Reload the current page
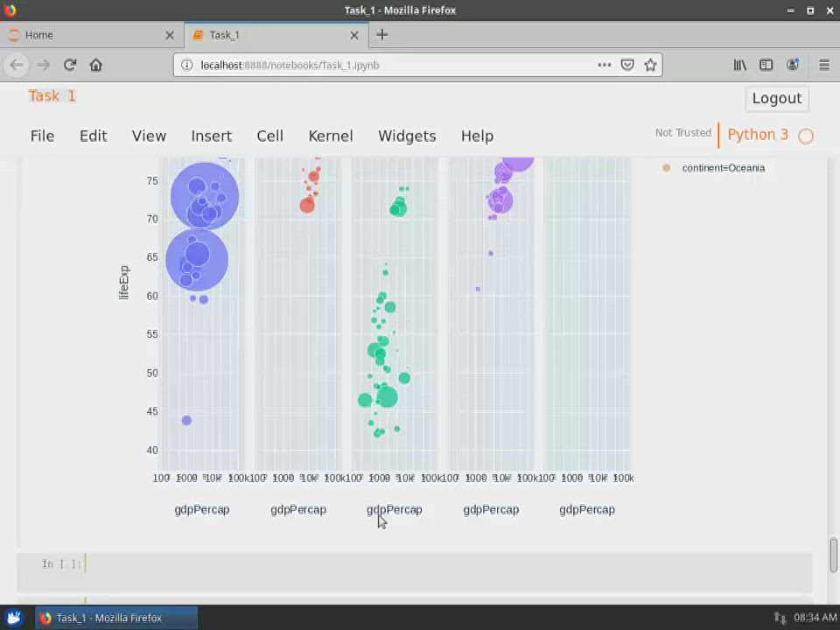840x630 pixels. tap(70, 65)
